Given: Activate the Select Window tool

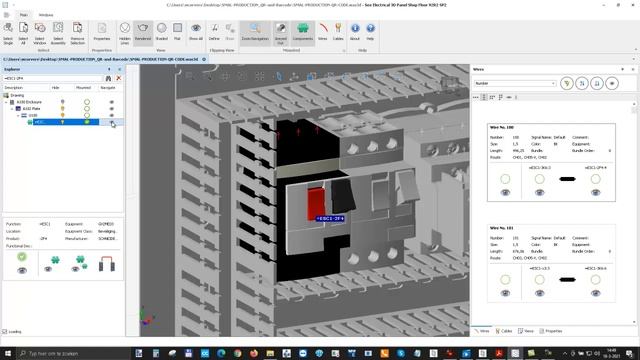Looking at the screenshot, I should (40, 33).
